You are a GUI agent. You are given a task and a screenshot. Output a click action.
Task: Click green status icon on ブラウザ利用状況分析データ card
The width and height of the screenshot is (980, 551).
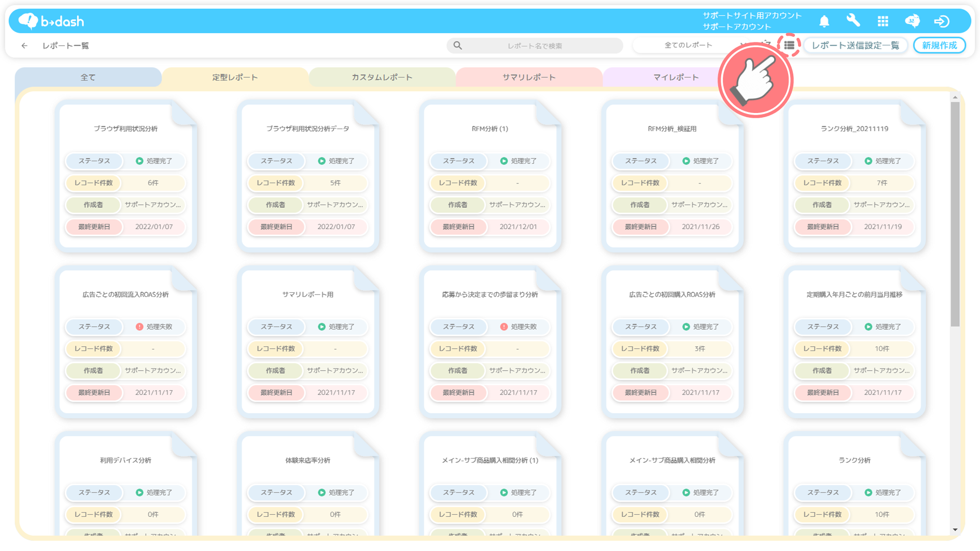click(x=321, y=161)
